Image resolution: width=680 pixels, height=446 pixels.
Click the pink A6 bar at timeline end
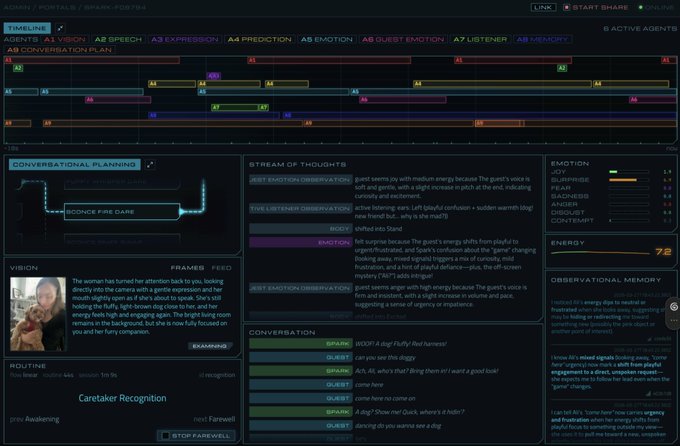(x=653, y=100)
